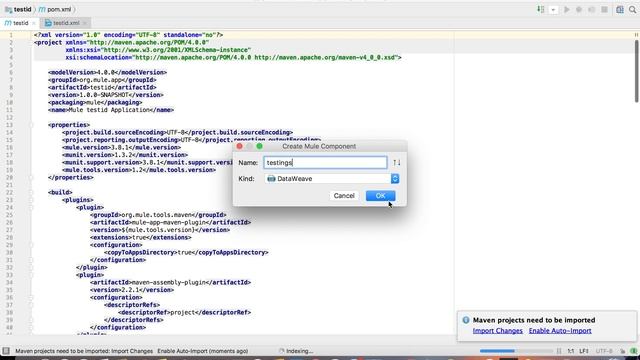
Task: Open the Kind dropdown showing DataWeave
Action: coord(332,178)
